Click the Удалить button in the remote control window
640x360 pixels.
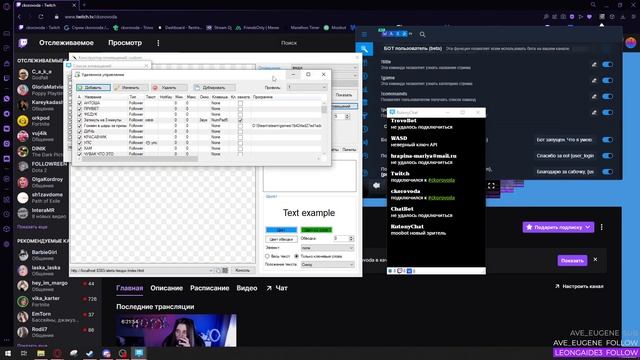[169, 87]
